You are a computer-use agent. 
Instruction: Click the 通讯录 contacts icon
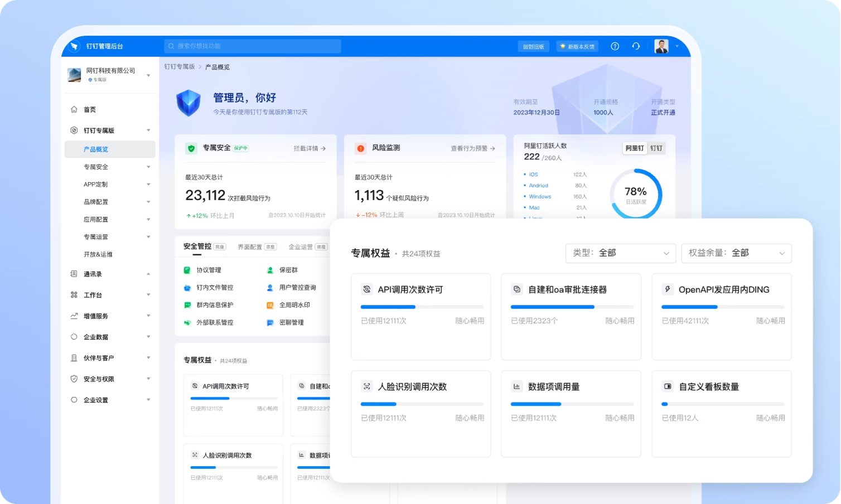click(x=74, y=274)
